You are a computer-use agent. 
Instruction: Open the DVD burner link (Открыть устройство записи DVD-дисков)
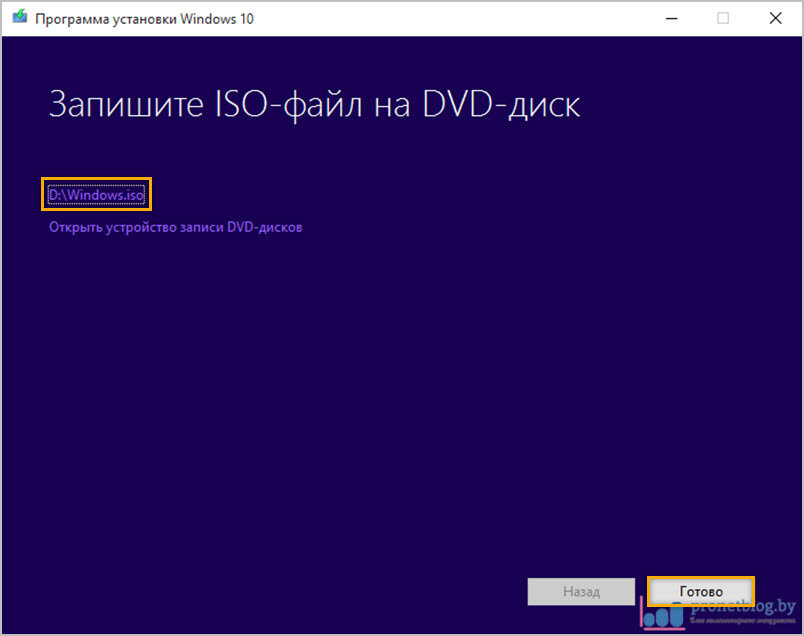pos(175,227)
